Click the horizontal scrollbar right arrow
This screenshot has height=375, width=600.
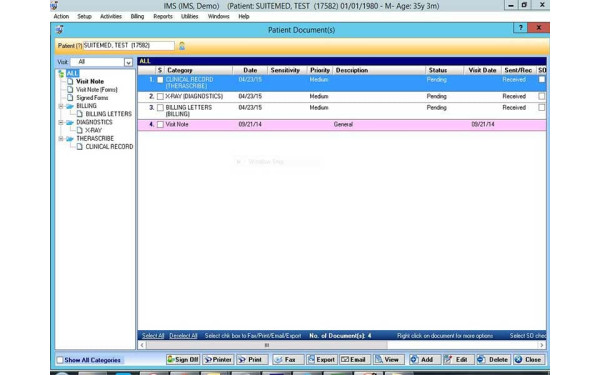541,345
